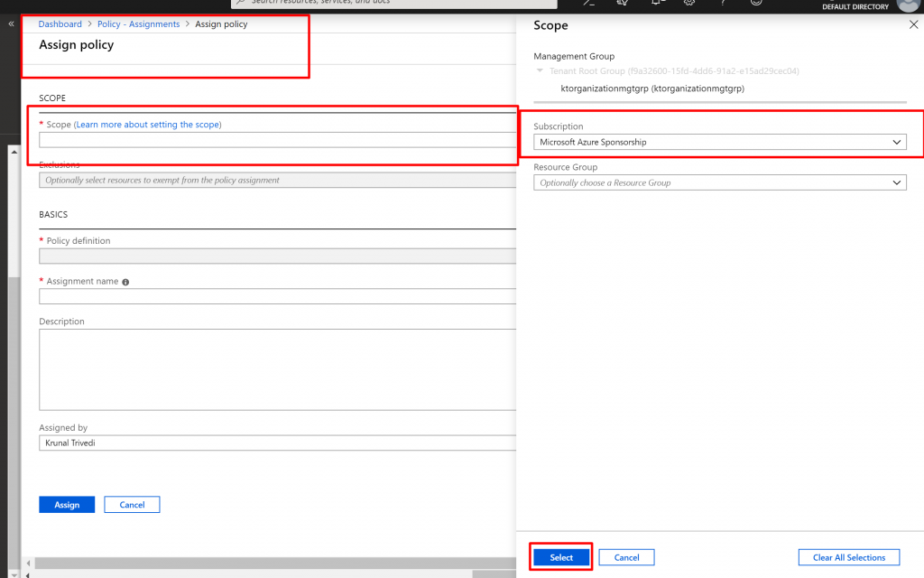
Task: Open the Subscription dropdown
Action: click(719, 142)
